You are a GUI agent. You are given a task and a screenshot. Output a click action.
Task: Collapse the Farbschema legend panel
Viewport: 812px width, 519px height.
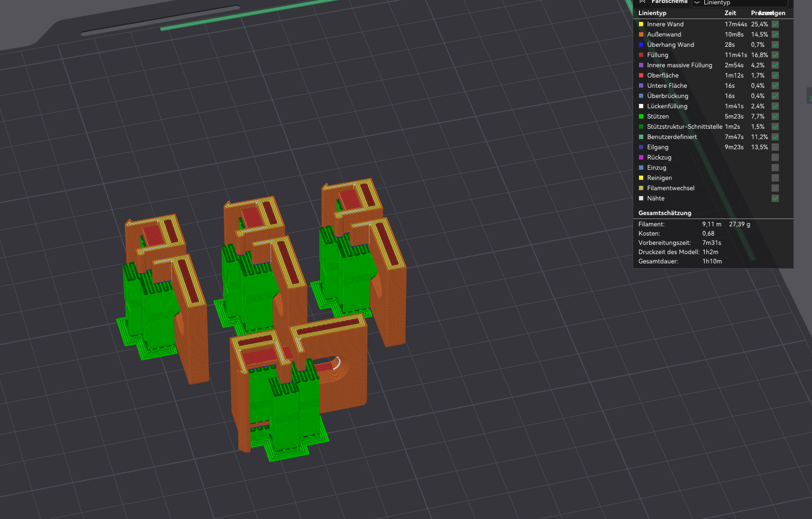tap(642, 1)
